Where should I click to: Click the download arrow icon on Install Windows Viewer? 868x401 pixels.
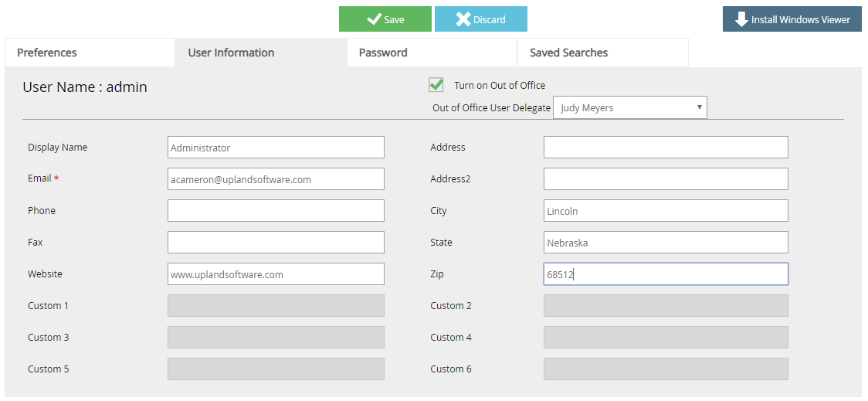point(741,19)
